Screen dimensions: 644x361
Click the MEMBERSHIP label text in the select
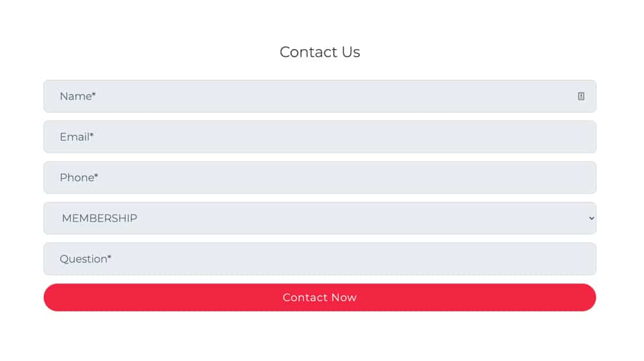click(x=99, y=218)
